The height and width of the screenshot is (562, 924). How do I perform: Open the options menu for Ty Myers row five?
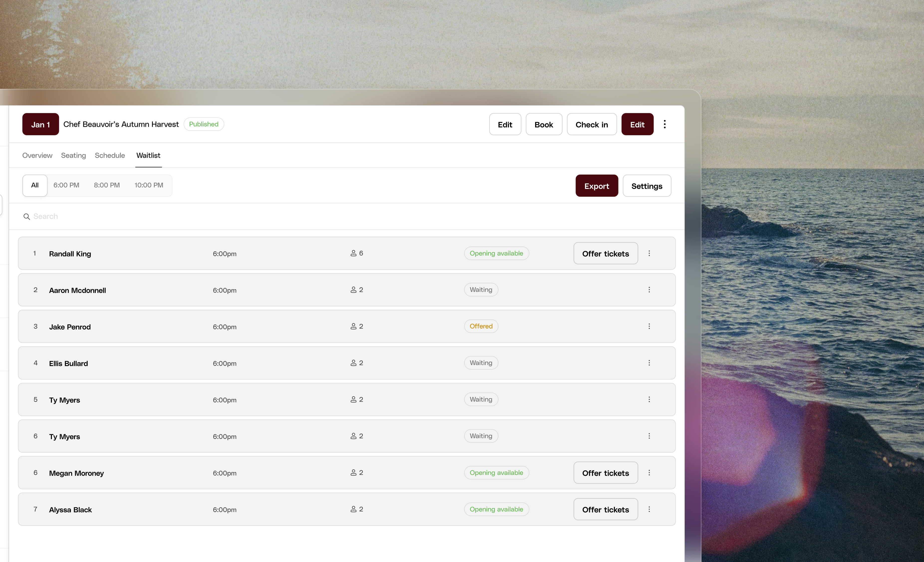[649, 399]
